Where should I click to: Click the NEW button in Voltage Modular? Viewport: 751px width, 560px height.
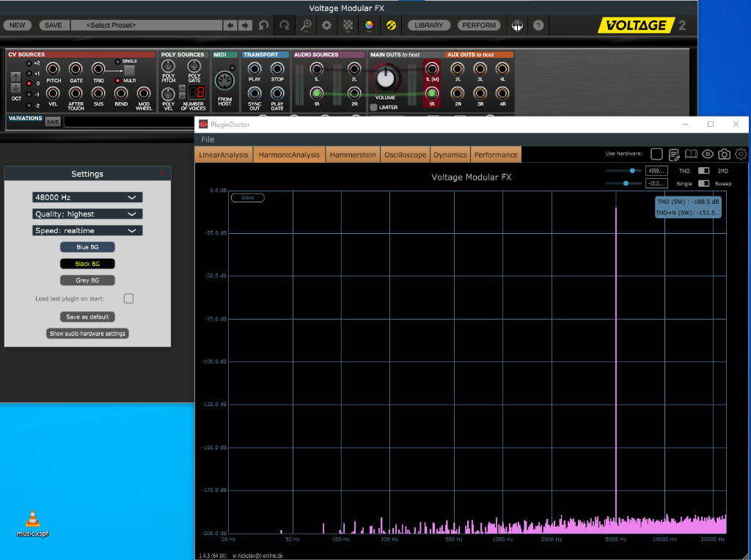18,26
